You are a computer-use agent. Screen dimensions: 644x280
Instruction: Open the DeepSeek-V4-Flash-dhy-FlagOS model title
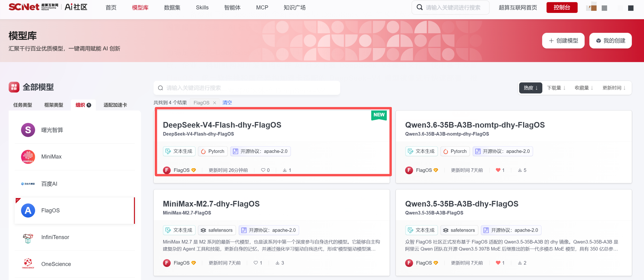point(222,125)
